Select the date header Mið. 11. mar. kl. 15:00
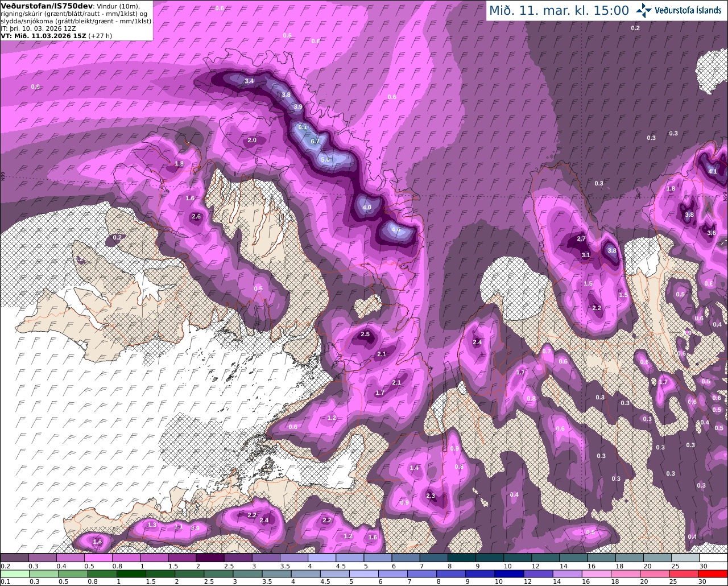This screenshot has height=586, width=728. pyautogui.click(x=559, y=10)
